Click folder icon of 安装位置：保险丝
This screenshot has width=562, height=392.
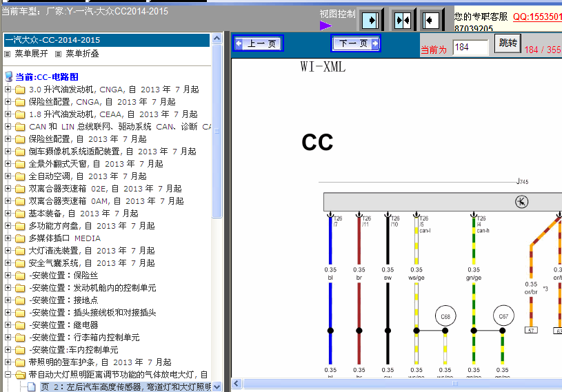click(x=20, y=276)
